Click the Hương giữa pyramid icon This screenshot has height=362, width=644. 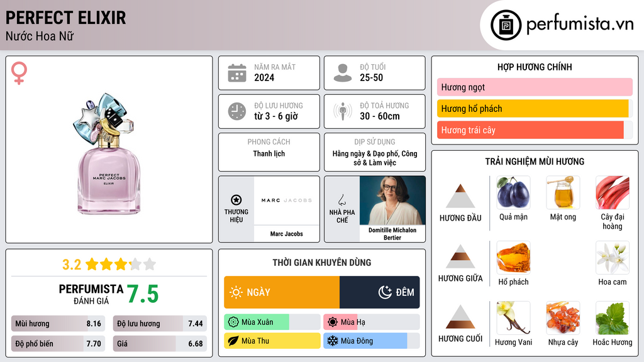pos(460,256)
